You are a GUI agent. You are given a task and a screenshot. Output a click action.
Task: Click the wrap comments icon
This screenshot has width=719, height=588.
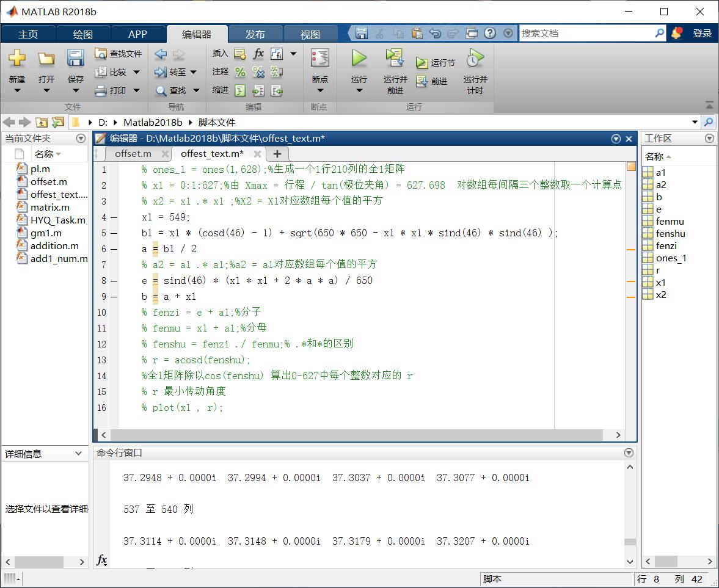click(x=277, y=72)
